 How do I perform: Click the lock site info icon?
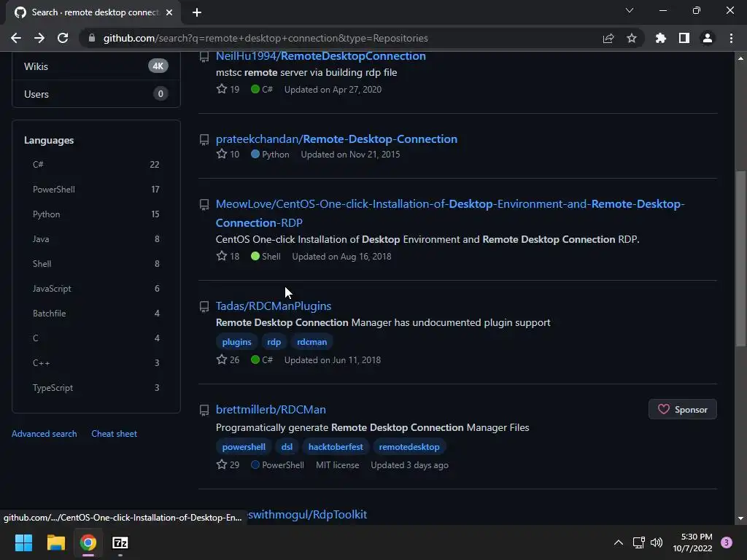[92, 38]
